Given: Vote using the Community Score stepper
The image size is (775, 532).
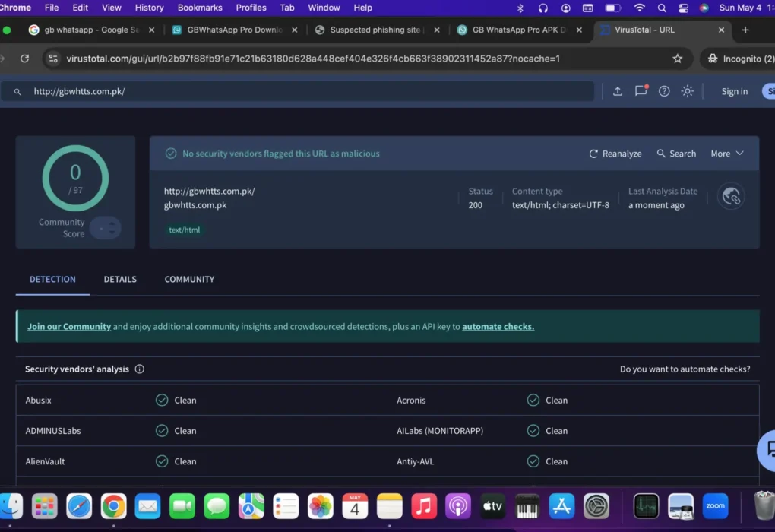Looking at the screenshot, I should (x=106, y=228).
